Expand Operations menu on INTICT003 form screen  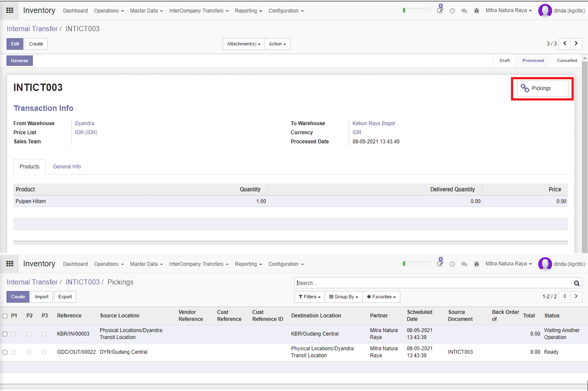[x=109, y=10]
